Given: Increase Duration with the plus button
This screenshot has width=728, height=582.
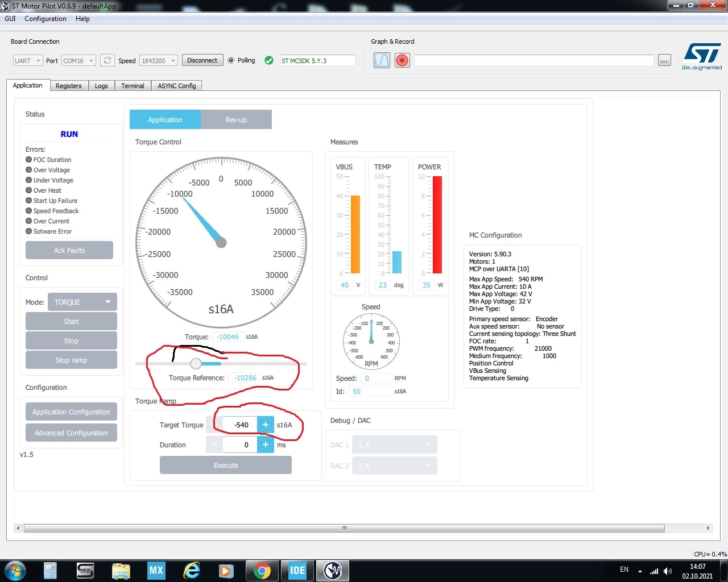Looking at the screenshot, I should [266, 444].
